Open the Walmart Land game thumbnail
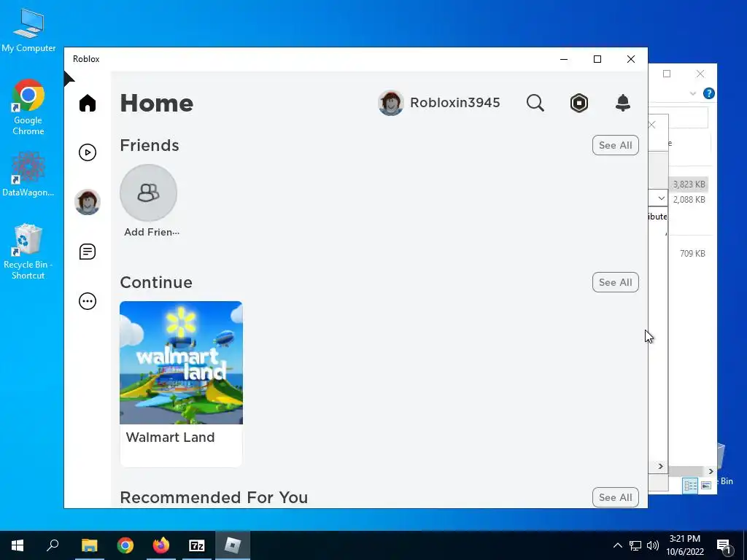 (x=181, y=362)
